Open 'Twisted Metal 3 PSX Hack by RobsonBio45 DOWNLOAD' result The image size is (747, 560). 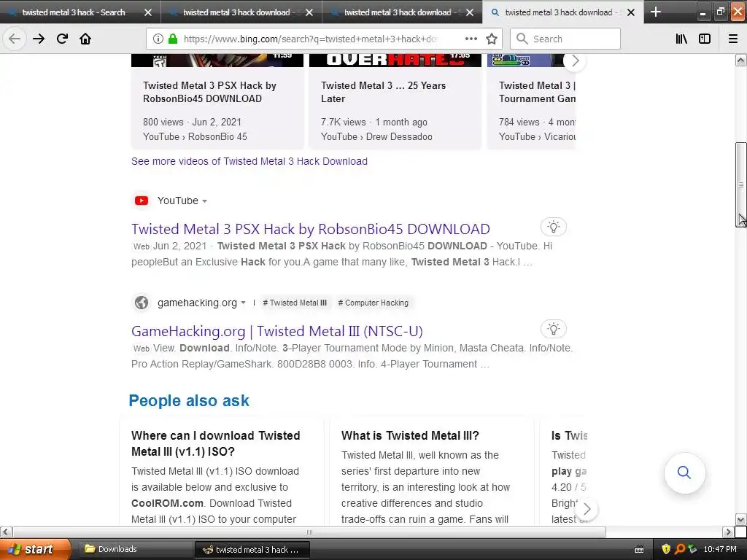pos(311,229)
